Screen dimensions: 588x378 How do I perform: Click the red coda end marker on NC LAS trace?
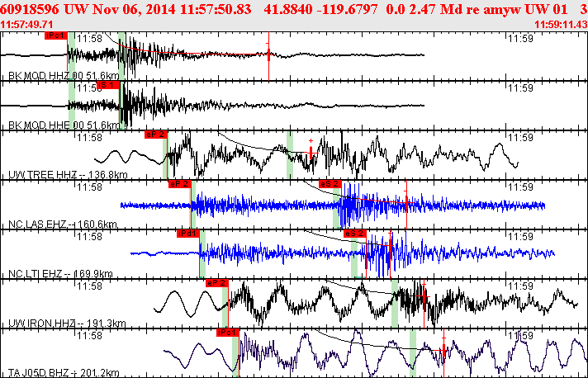406,203
